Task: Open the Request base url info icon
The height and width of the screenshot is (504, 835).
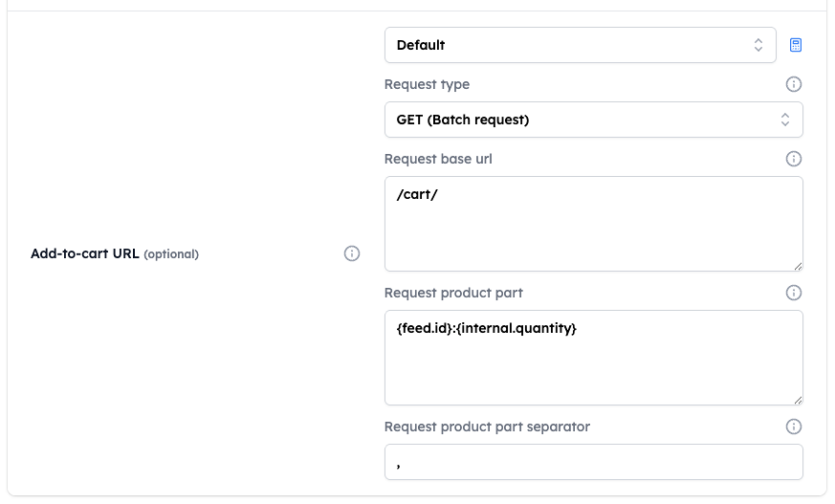Action: 794,159
